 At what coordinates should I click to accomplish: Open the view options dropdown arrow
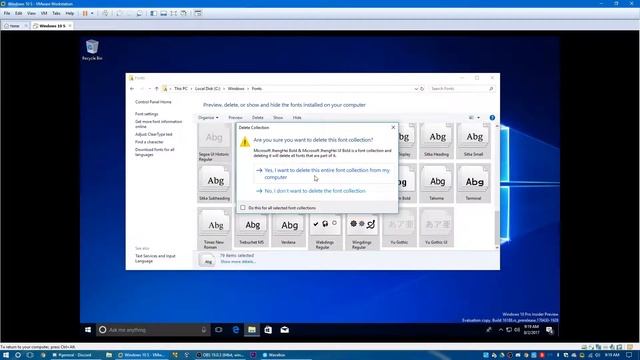click(x=478, y=118)
